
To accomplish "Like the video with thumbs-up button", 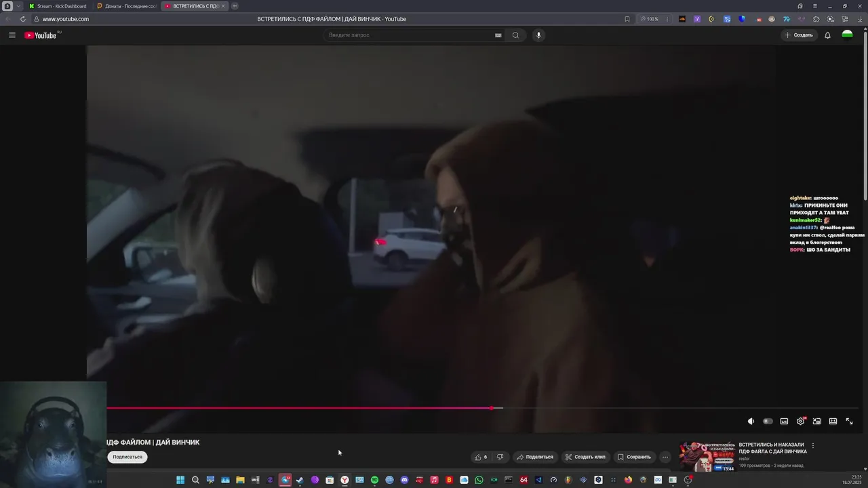I will click(x=481, y=457).
